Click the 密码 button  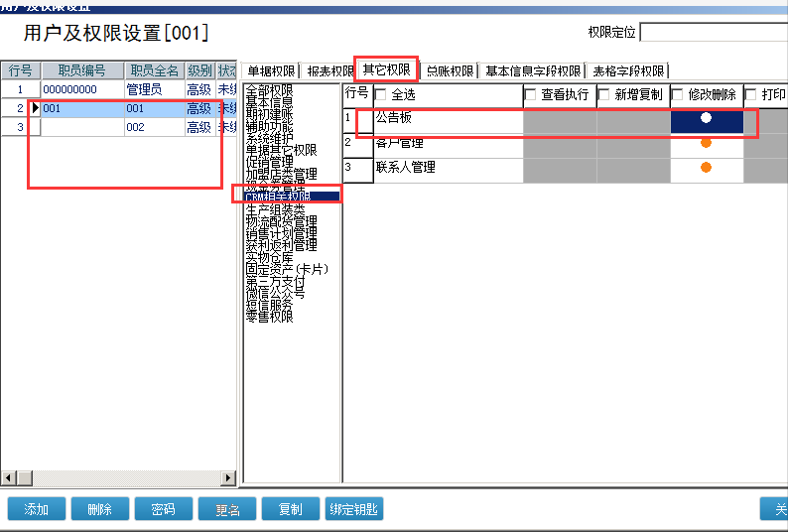pyautogui.click(x=164, y=509)
